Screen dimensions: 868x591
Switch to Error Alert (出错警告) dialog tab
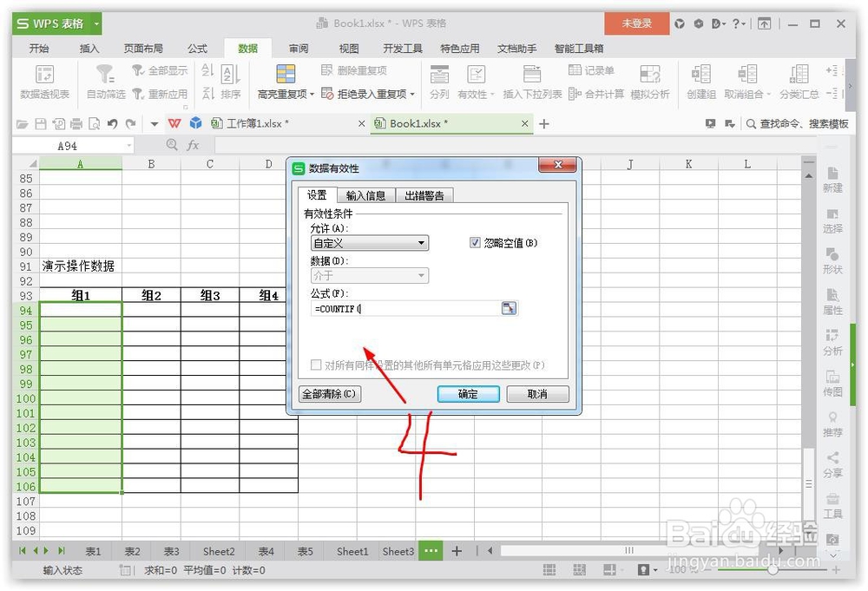click(424, 195)
